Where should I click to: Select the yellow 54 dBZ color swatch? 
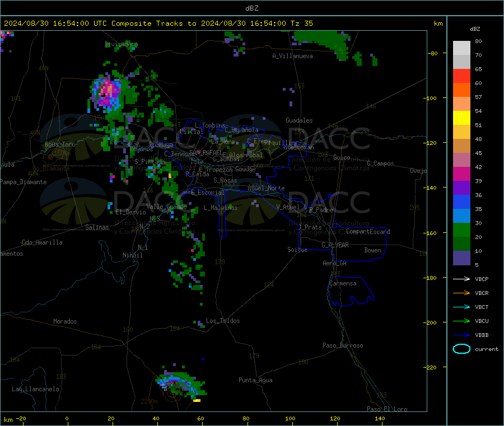point(461,118)
